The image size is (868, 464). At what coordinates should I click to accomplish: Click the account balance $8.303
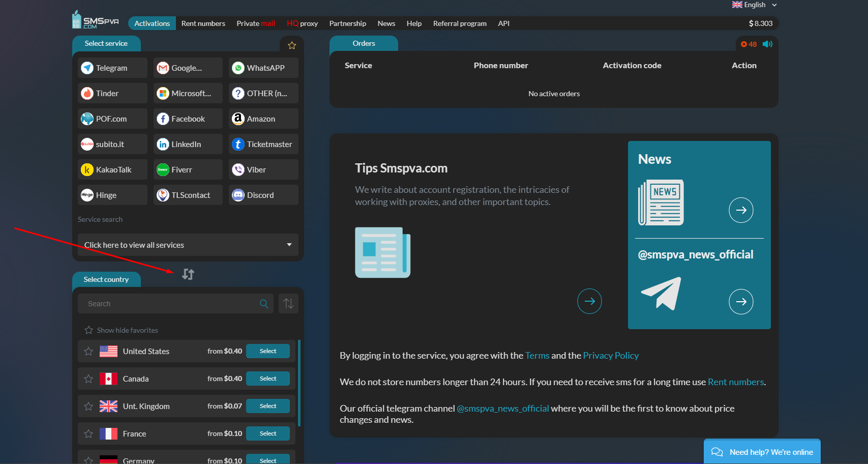tap(760, 23)
